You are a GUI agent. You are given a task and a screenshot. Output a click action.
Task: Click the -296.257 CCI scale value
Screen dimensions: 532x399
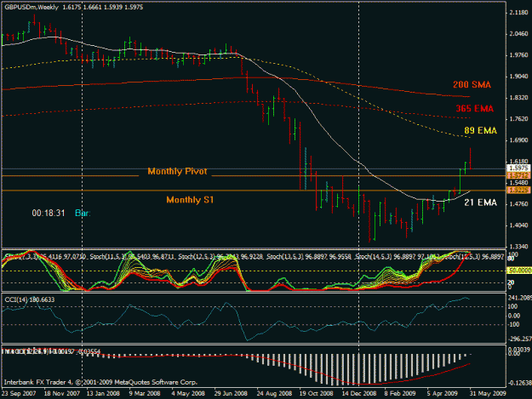pyautogui.click(x=519, y=339)
